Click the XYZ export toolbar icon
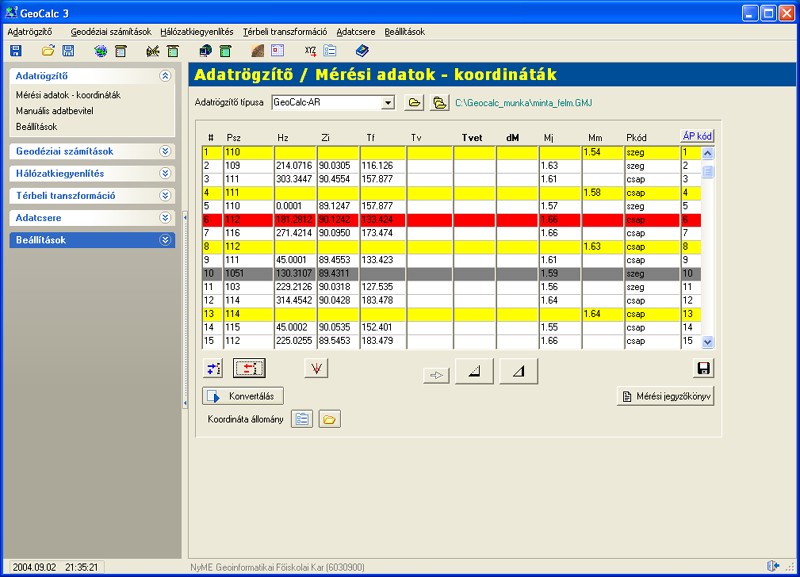The image size is (800, 577). 310,51
